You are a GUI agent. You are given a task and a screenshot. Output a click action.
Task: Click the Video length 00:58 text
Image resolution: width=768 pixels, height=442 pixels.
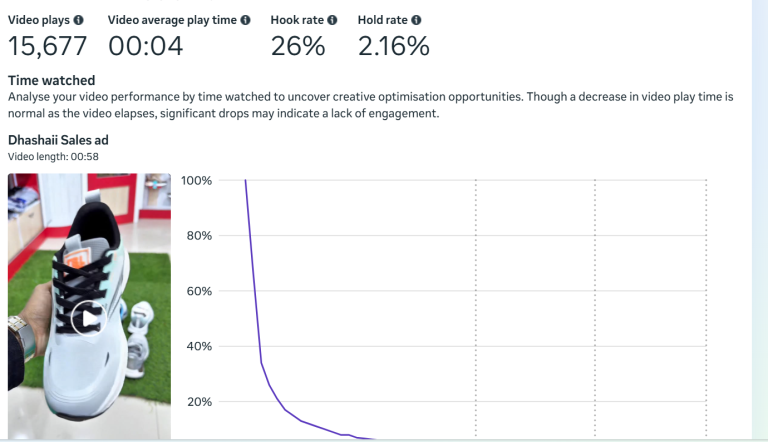click(53, 157)
